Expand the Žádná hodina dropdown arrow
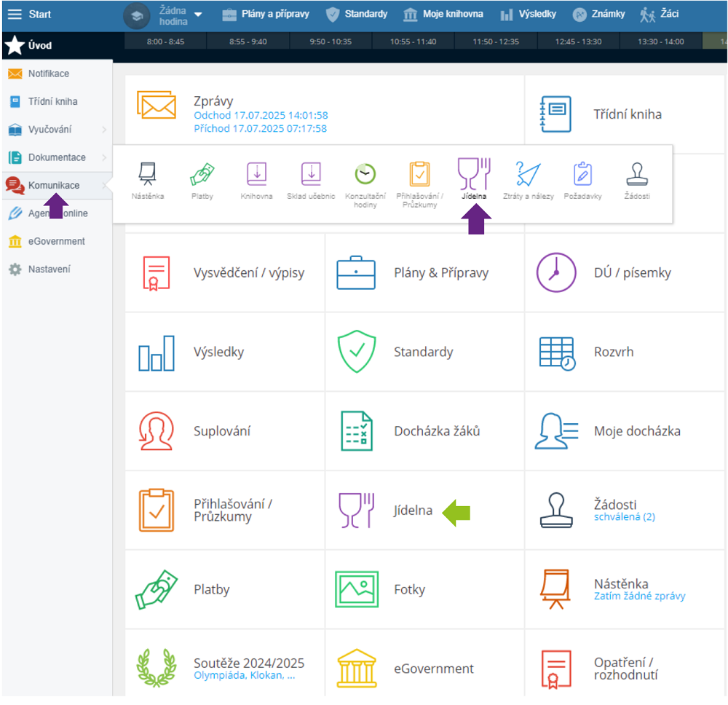The image size is (728, 705). click(x=198, y=15)
